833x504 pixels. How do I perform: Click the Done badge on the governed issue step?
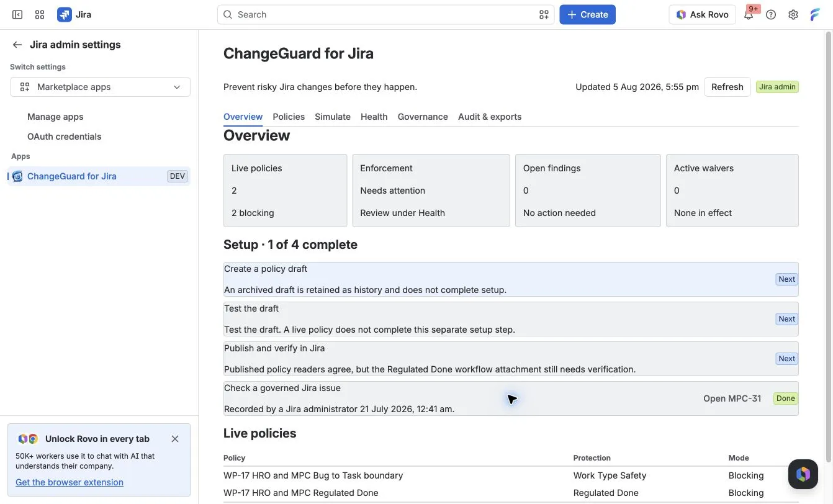click(785, 398)
